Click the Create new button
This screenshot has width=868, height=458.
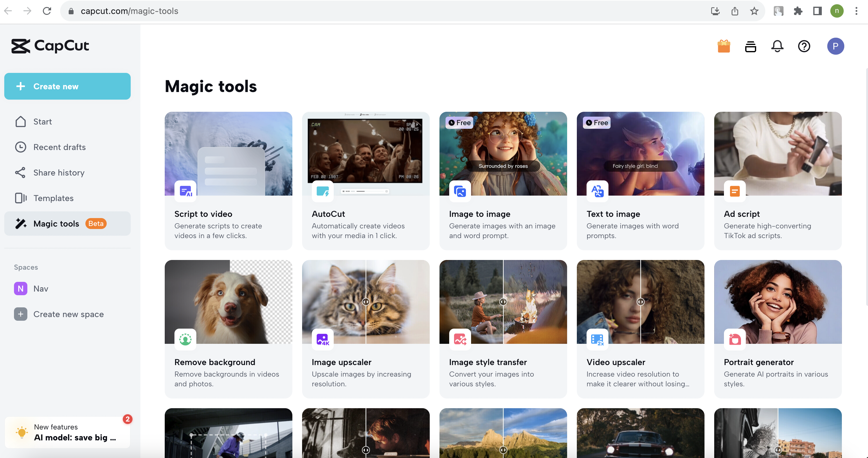click(67, 86)
